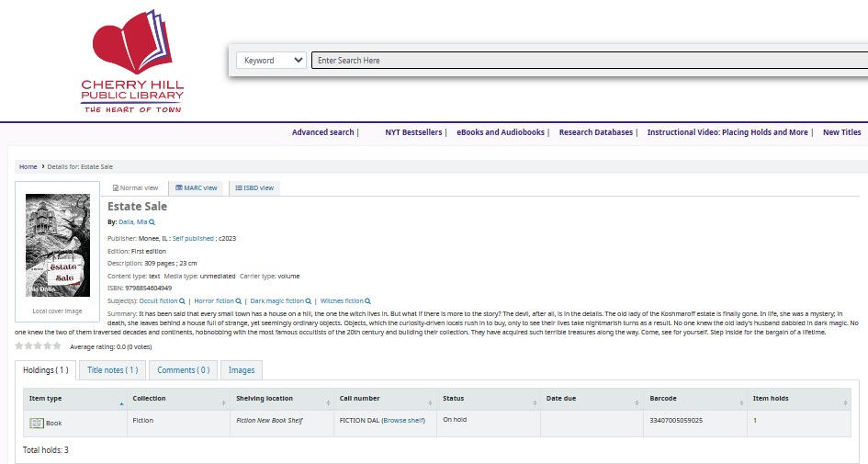The height and width of the screenshot is (464, 868).
Task: Sort holdings by Collection column
Action: pyautogui.click(x=178, y=399)
